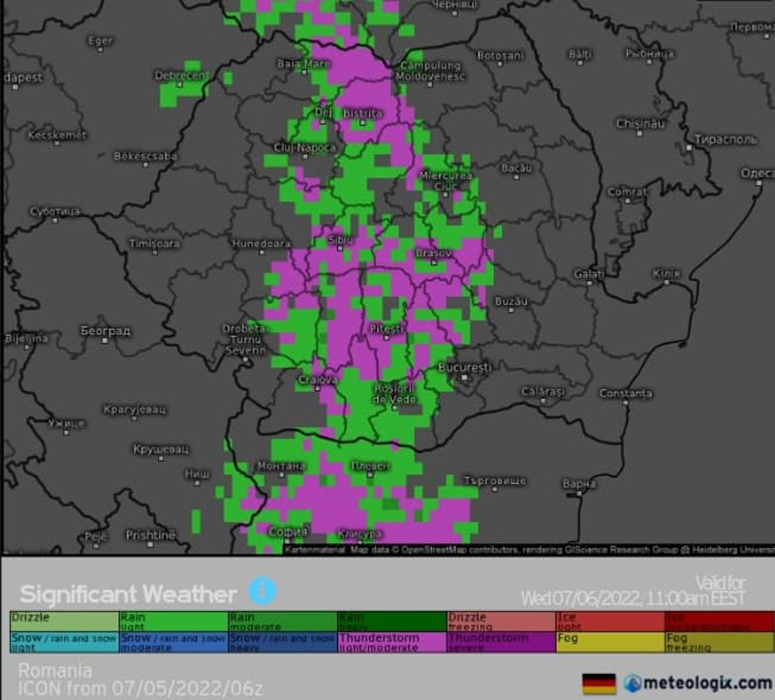Click the Ice light red legend swatch
This screenshot has width=775, height=700.
[x=609, y=621]
